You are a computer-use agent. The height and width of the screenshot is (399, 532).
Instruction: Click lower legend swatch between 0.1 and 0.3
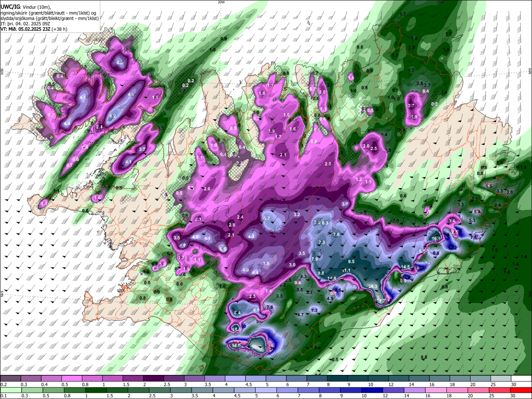point(11,390)
